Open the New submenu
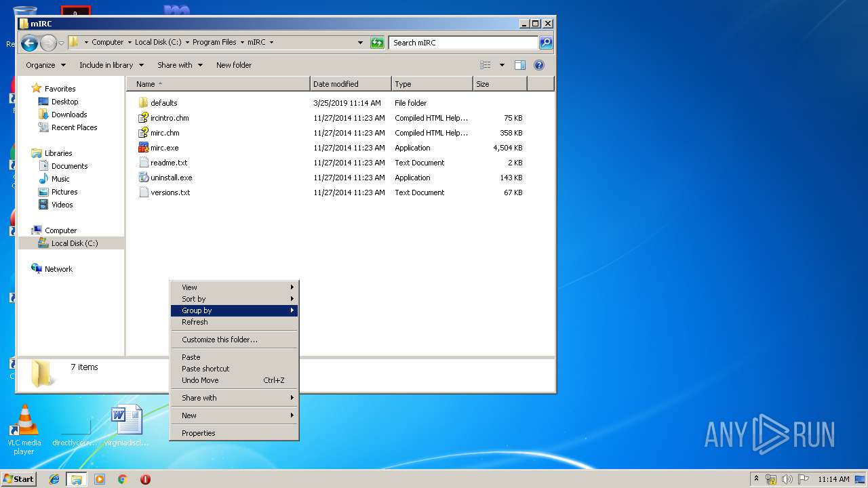The image size is (868, 488). click(234, 415)
